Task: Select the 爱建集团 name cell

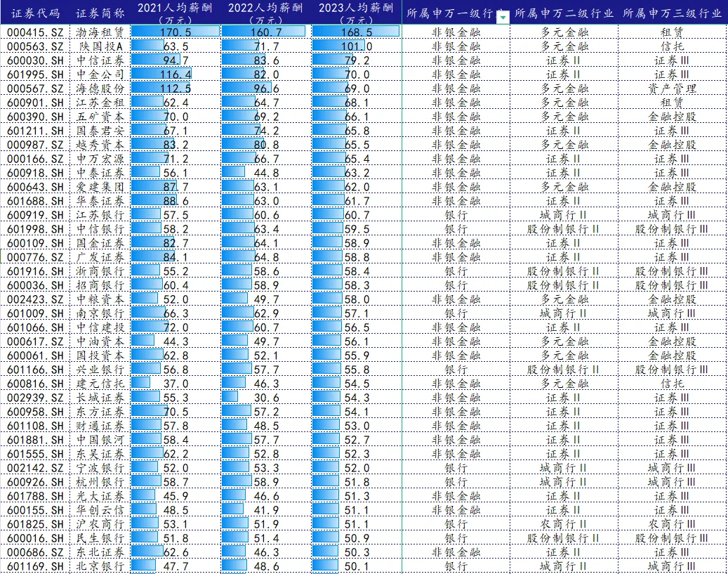Action: point(100,187)
